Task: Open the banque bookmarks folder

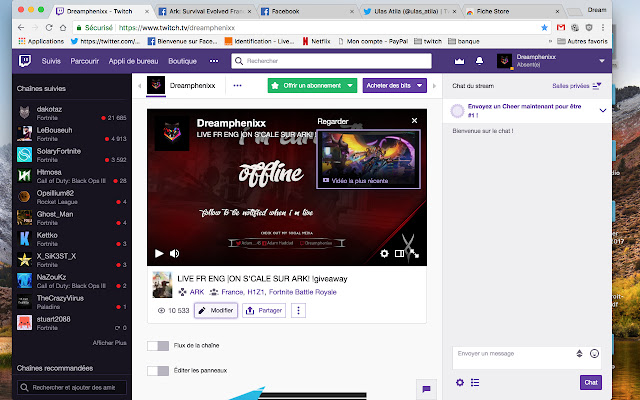Action: 464,41
